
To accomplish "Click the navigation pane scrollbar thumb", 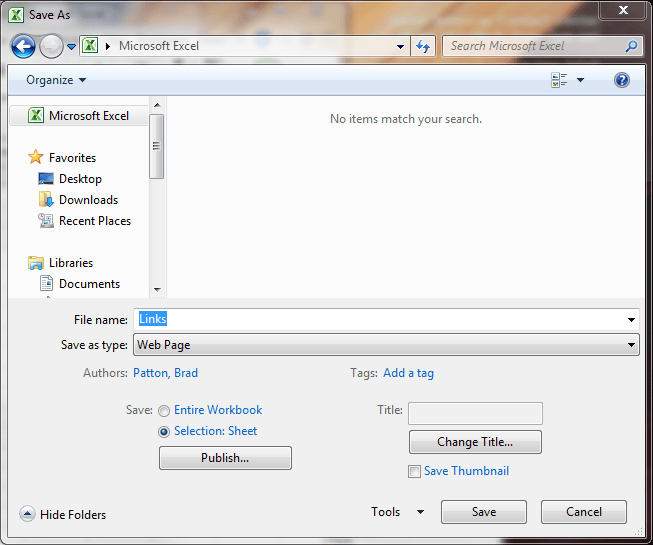I will click(157, 146).
